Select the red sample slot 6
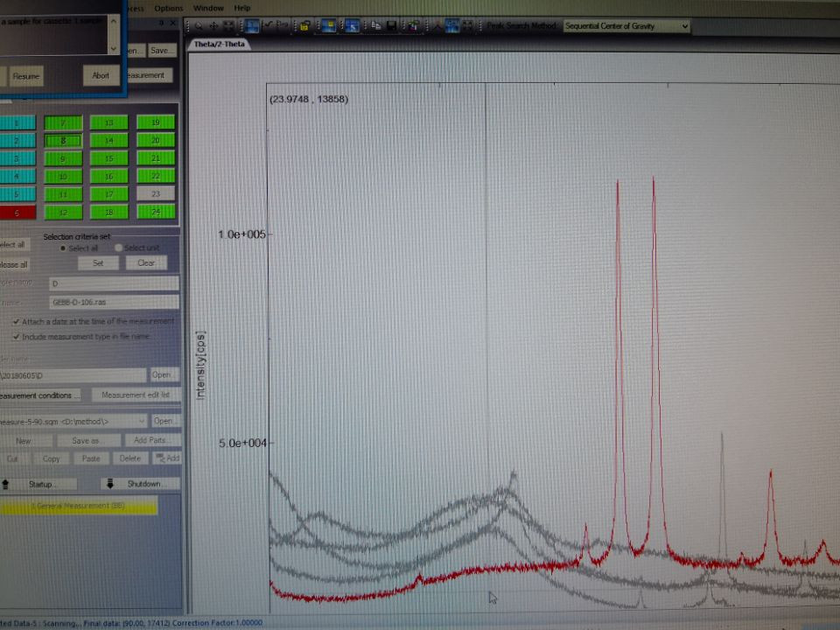 pos(17,212)
